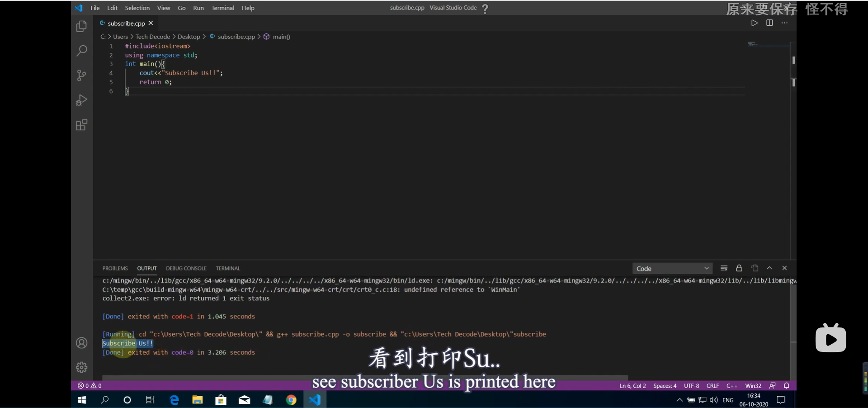Open the File menu
The height and width of the screenshot is (408, 868).
(x=95, y=8)
